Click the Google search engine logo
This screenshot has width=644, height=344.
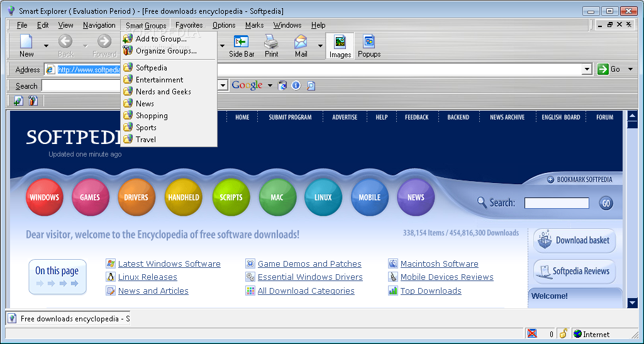pyautogui.click(x=247, y=86)
